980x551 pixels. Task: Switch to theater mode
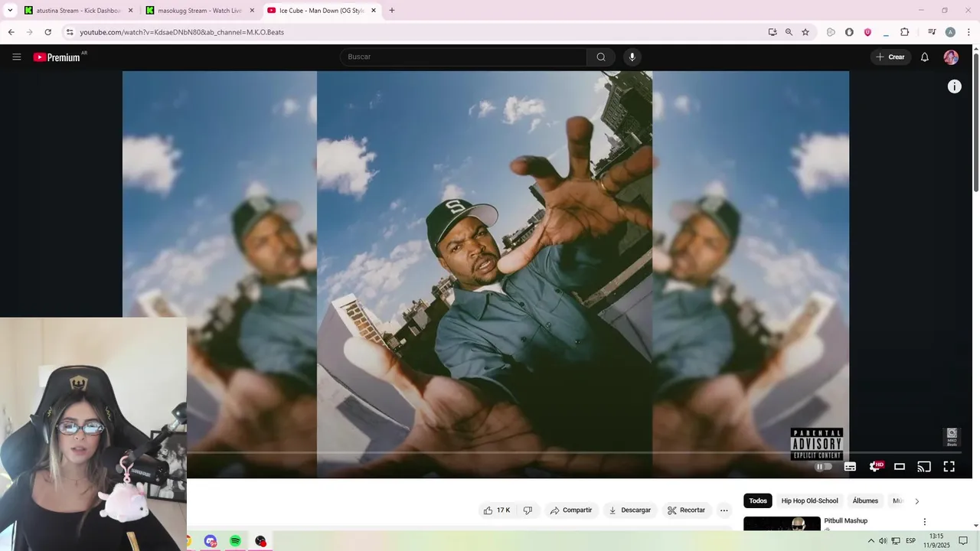pos(900,467)
